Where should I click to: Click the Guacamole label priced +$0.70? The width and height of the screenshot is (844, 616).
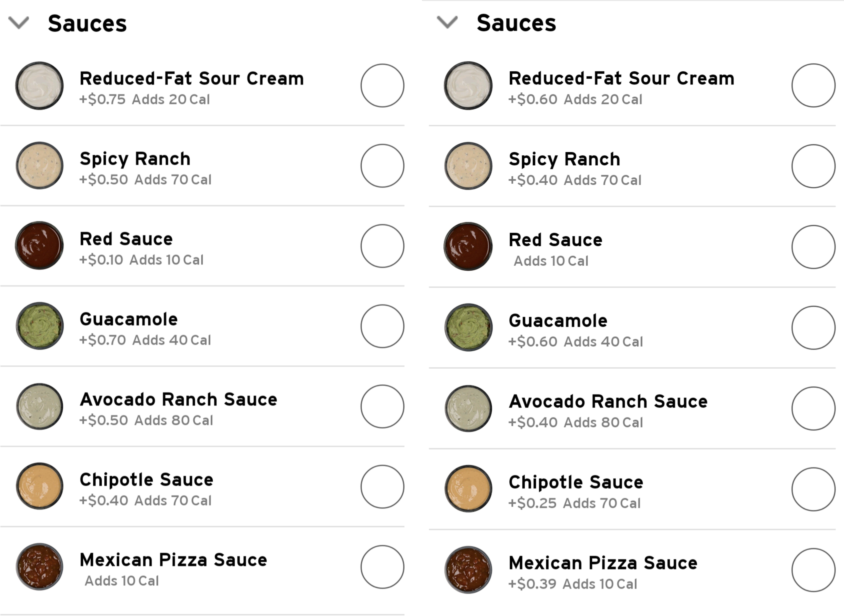pyautogui.click(x=129, y=319)
